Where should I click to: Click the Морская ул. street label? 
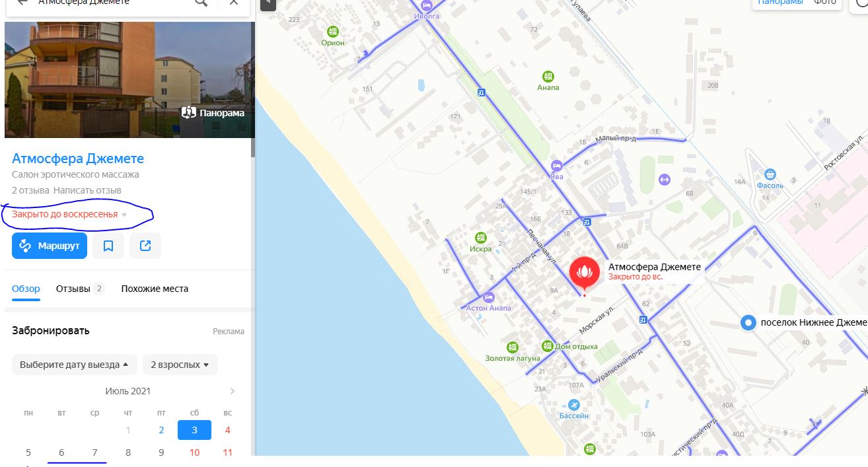598,319
